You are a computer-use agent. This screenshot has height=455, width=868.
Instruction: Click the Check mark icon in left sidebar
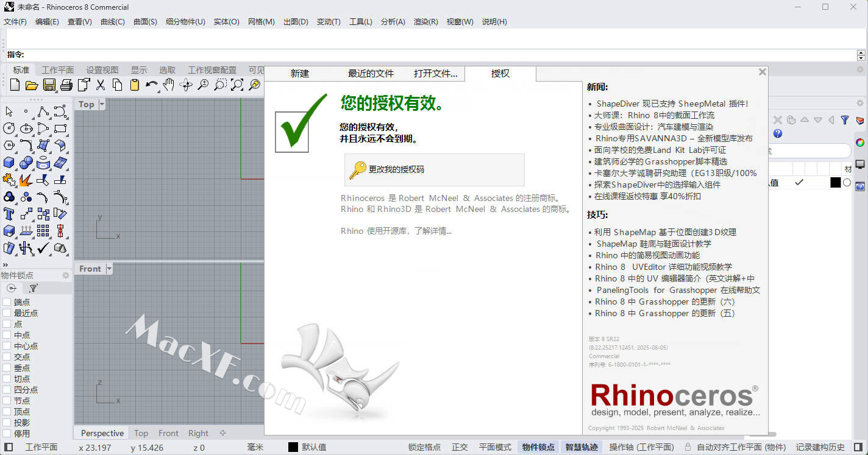point(43,248)
